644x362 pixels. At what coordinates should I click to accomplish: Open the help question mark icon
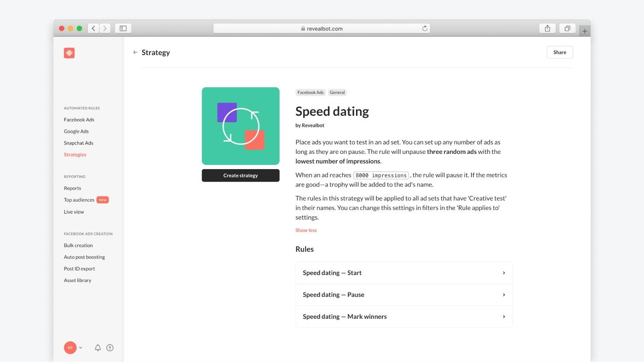[110, 348]
